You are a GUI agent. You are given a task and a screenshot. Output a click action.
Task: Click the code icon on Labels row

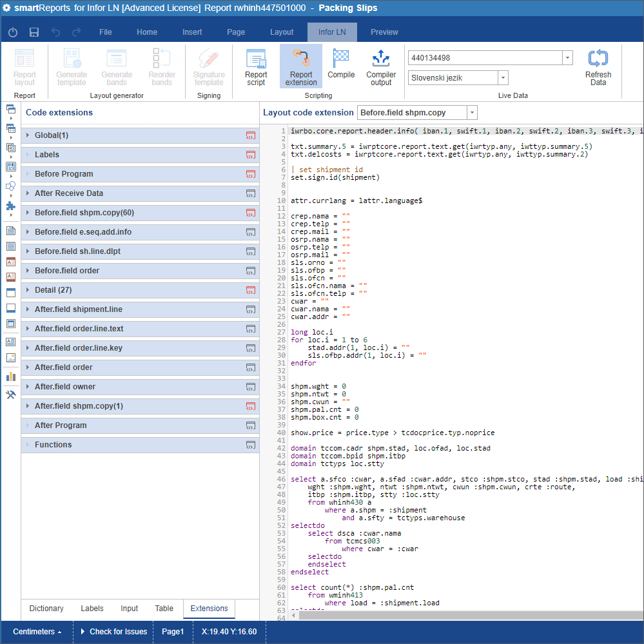(251, 155)
